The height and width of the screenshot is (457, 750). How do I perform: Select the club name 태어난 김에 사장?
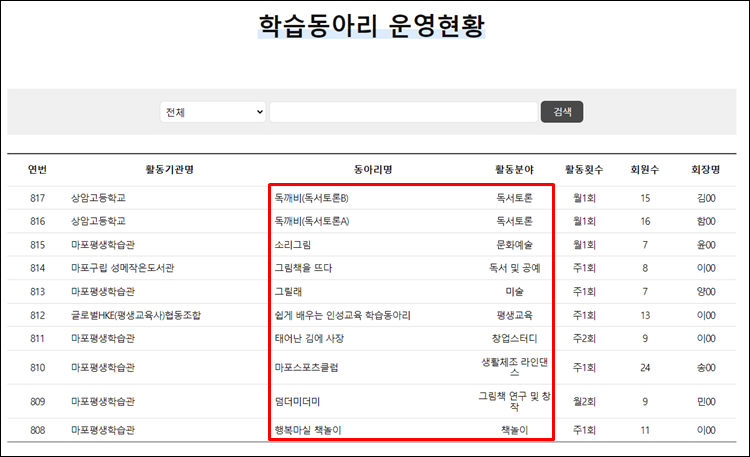[x=309, y=338]
